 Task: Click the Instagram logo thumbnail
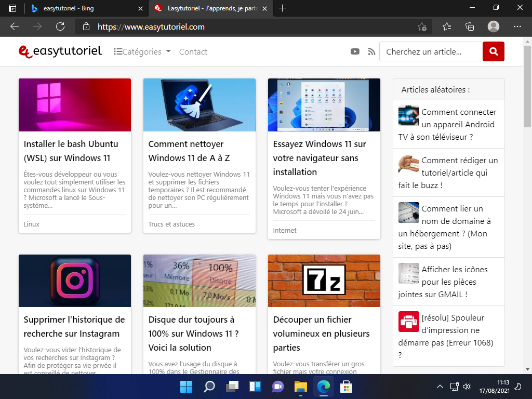tap(75, 281)
